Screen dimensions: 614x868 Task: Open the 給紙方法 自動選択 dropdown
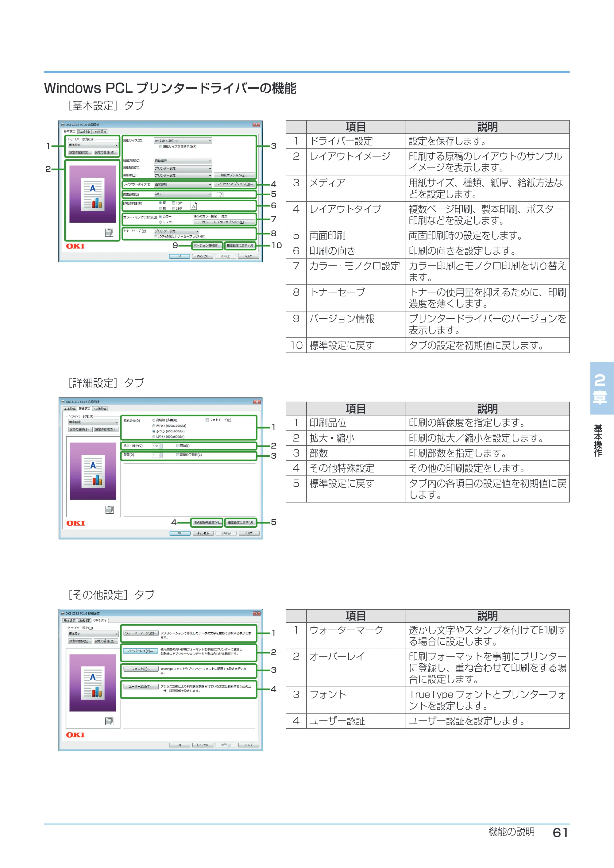[x=183, y=161]
